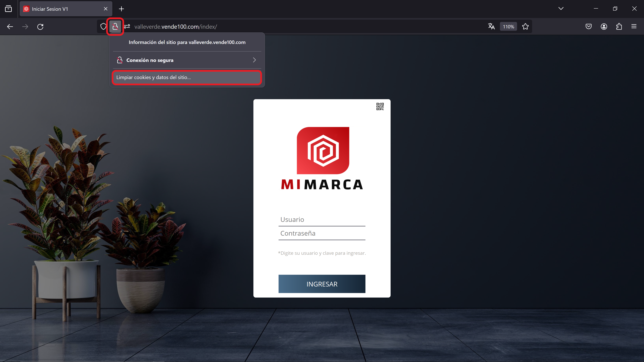Screen dimensions: 644x362
Task: Translate this page icon
Action: [x=491, y=26]
